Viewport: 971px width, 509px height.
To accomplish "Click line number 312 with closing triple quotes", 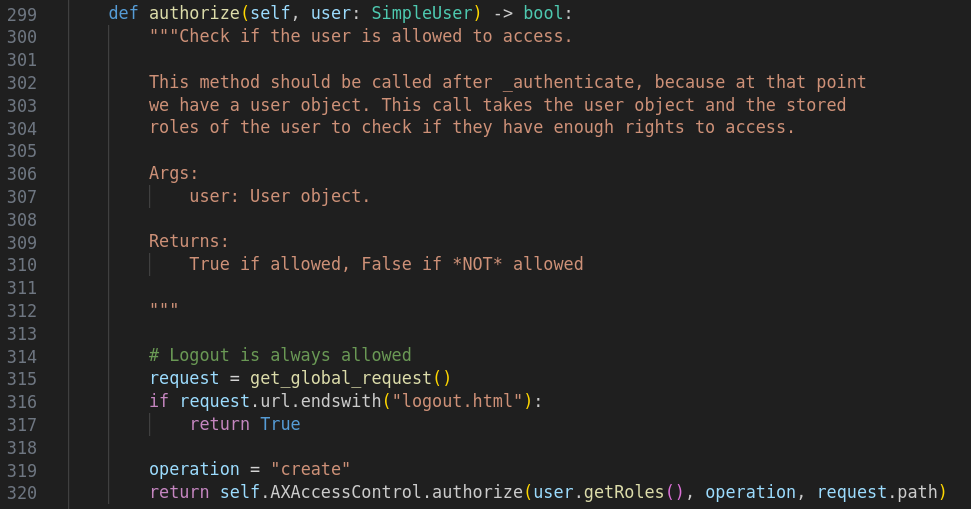I will (22, 310).
